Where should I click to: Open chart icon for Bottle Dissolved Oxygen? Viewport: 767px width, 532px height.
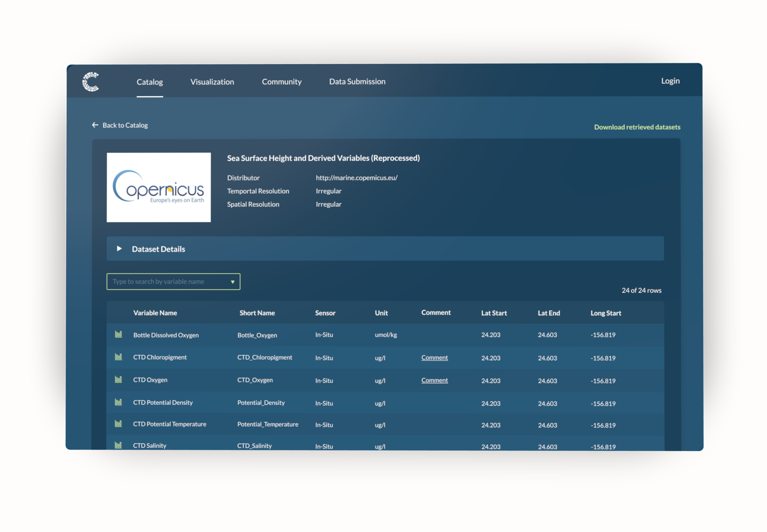point(118,334)
